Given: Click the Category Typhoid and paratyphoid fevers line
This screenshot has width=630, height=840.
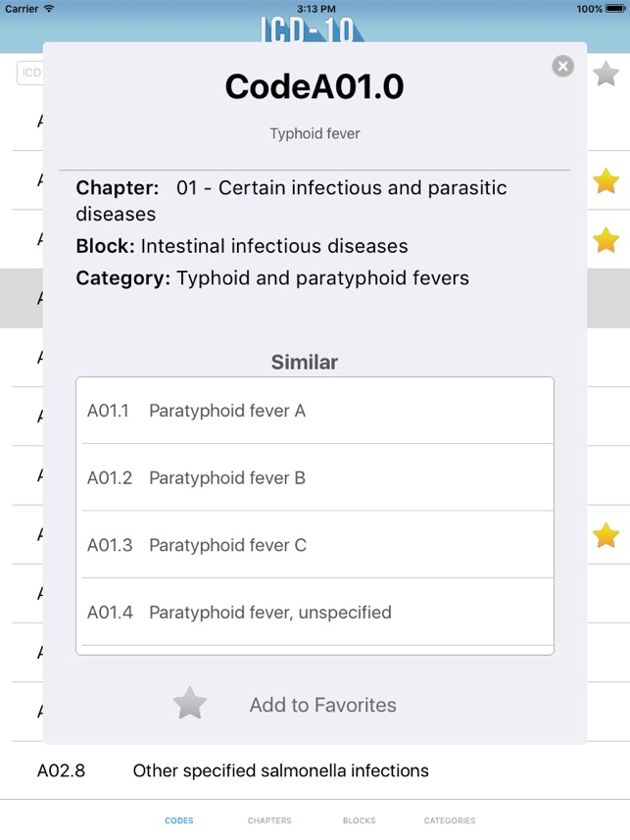Looking at the screenshot, I should pyautogui.click(x=272, y=278).
